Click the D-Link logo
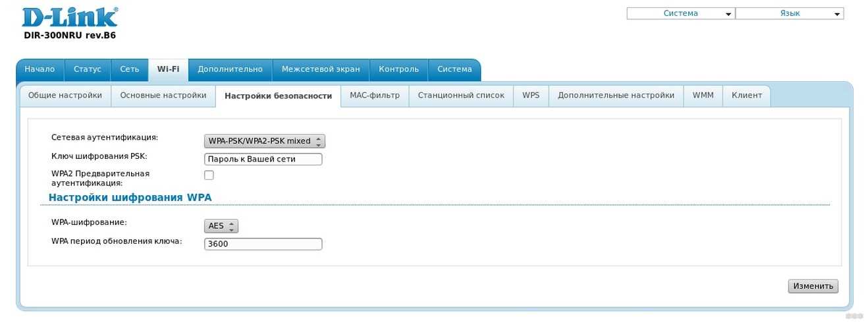The height and width of the screenshot is (325, 868). (x=70, y=17)
